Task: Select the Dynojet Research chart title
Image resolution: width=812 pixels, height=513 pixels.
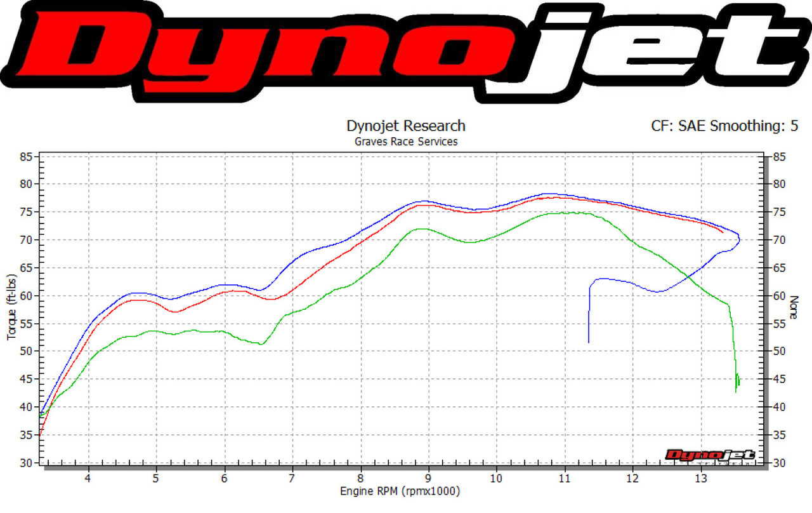Action: [406, 126]
